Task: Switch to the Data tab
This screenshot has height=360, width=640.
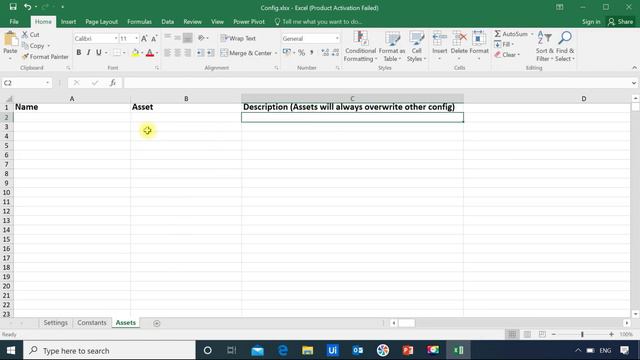Action: (167, 22)
